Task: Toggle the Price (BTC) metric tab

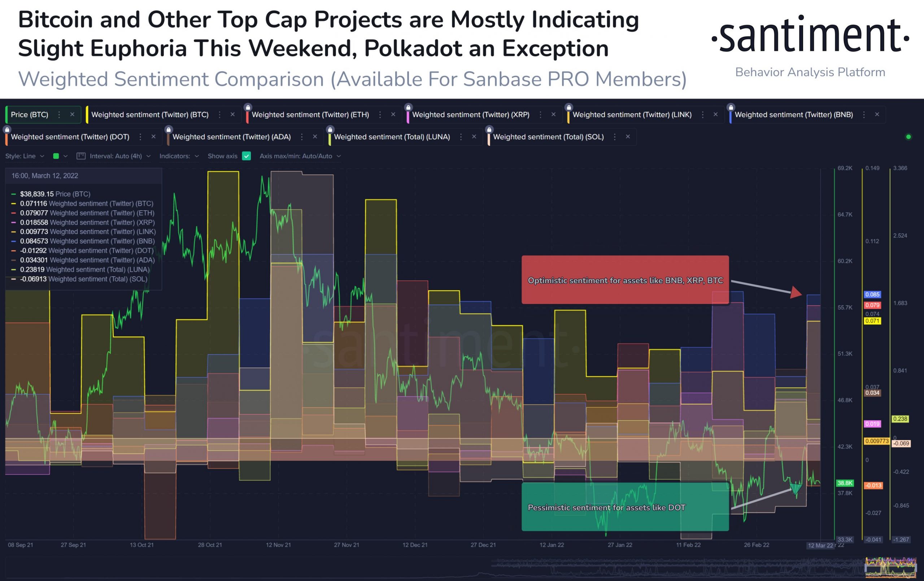Action: 30,115
